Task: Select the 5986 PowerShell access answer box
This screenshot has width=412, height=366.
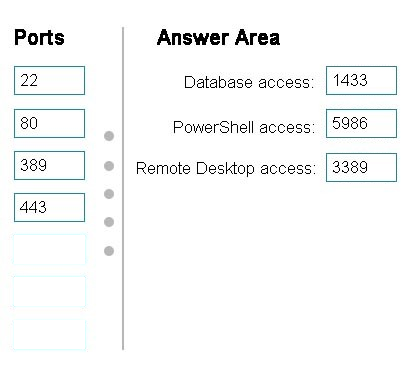Action: [361, 123]
